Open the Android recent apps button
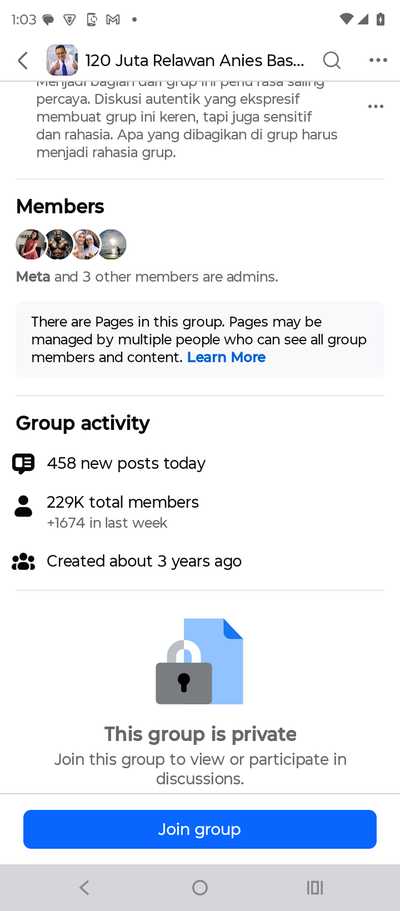 click(x=315, y=887)
